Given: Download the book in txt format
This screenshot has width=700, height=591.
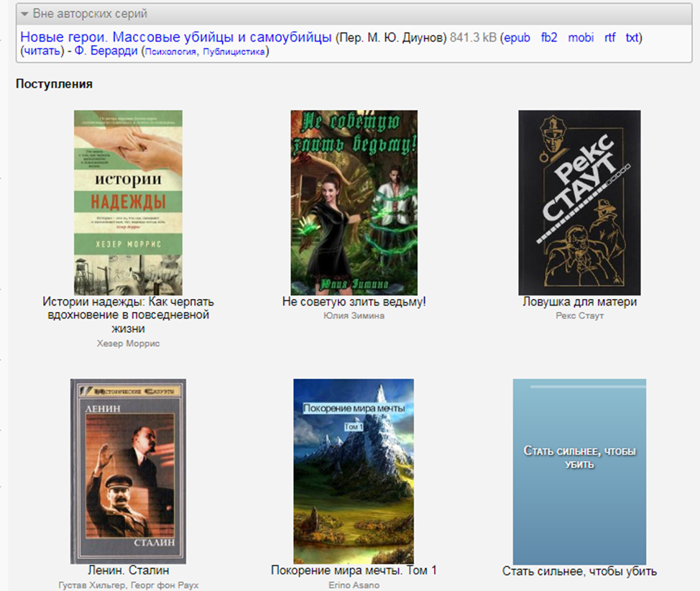Looking at the screenshot, I should [632, 37].
